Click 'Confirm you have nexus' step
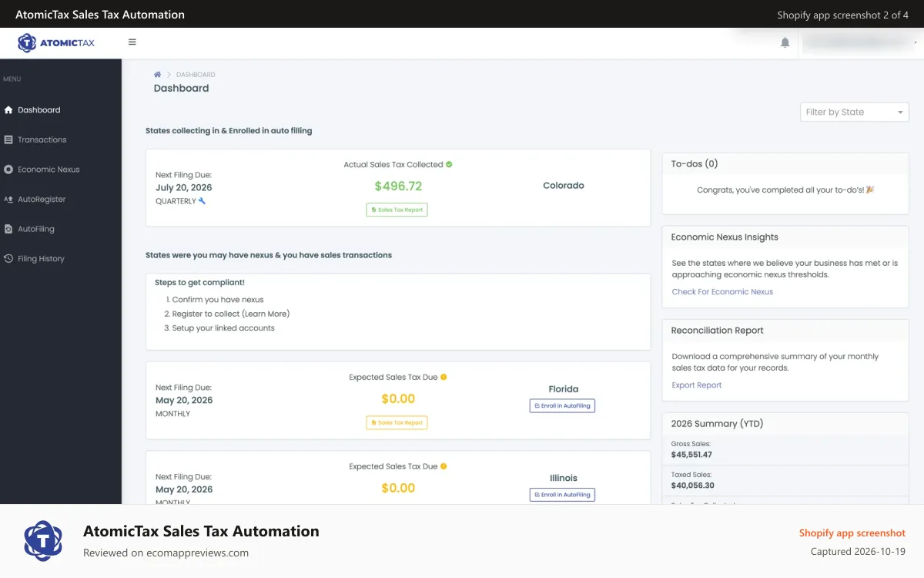 click(x=218, y=300)
